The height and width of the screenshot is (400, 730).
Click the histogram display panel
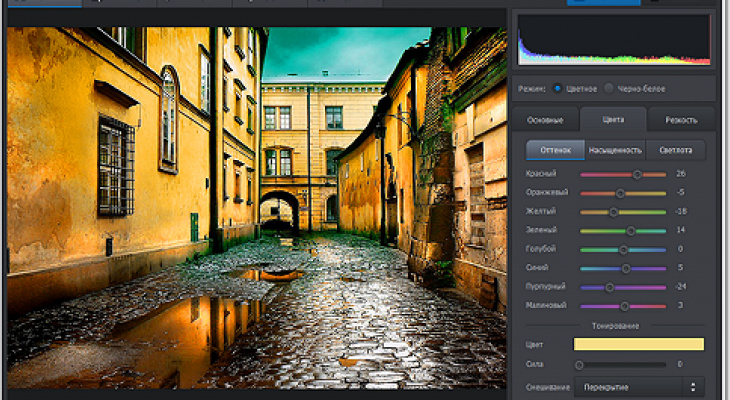612,40
